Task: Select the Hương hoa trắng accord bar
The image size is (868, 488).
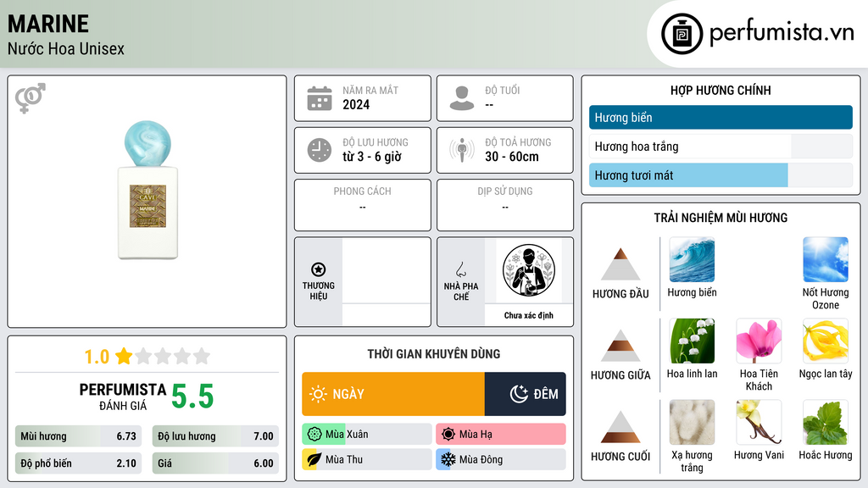Action: pyautogui.click(x=721, y=146)
